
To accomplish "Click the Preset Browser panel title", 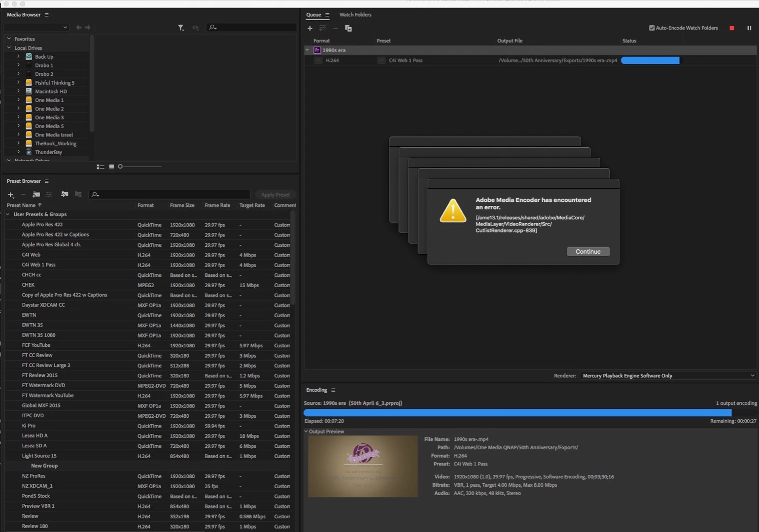I will 24,181.
